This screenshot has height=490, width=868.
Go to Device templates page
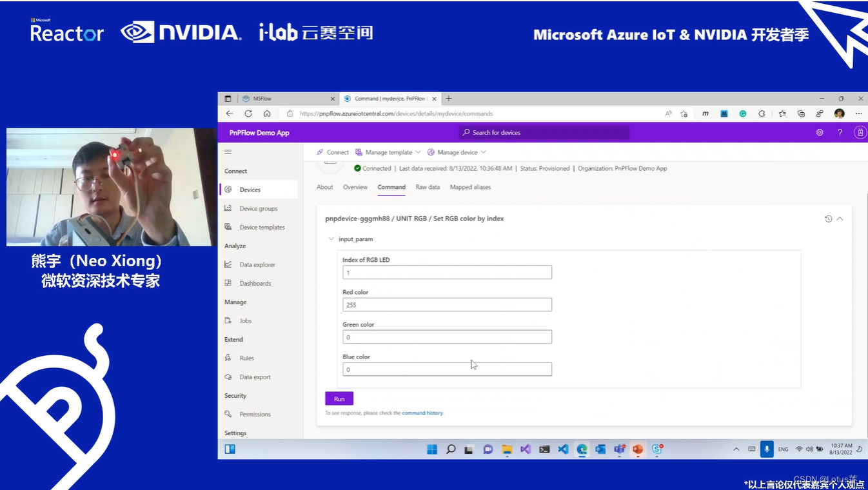(262, 227)
